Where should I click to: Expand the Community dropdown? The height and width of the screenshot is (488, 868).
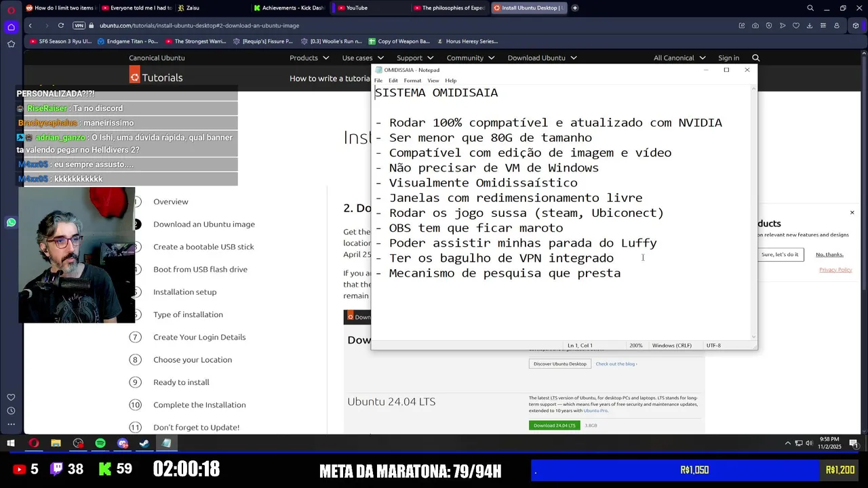(470, 58)
